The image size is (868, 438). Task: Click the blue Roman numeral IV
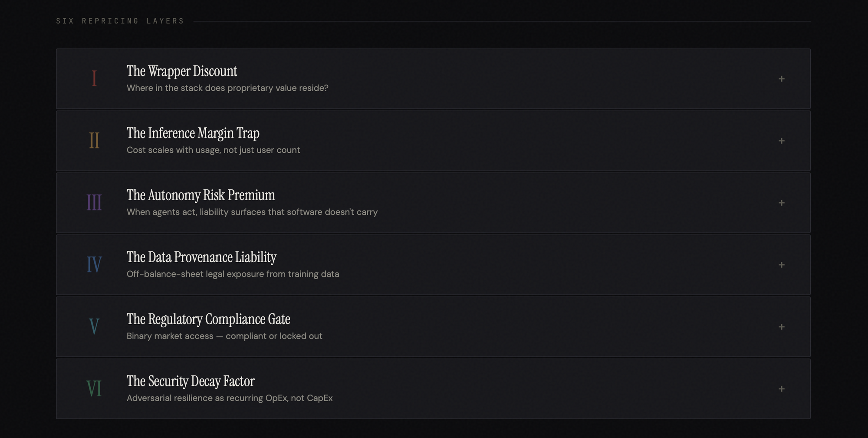94,265
